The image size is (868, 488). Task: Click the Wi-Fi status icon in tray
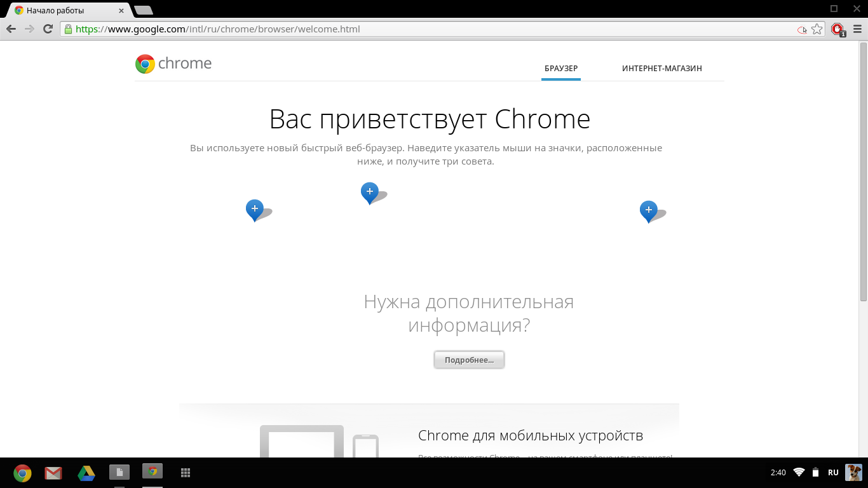tap(799, 472)
